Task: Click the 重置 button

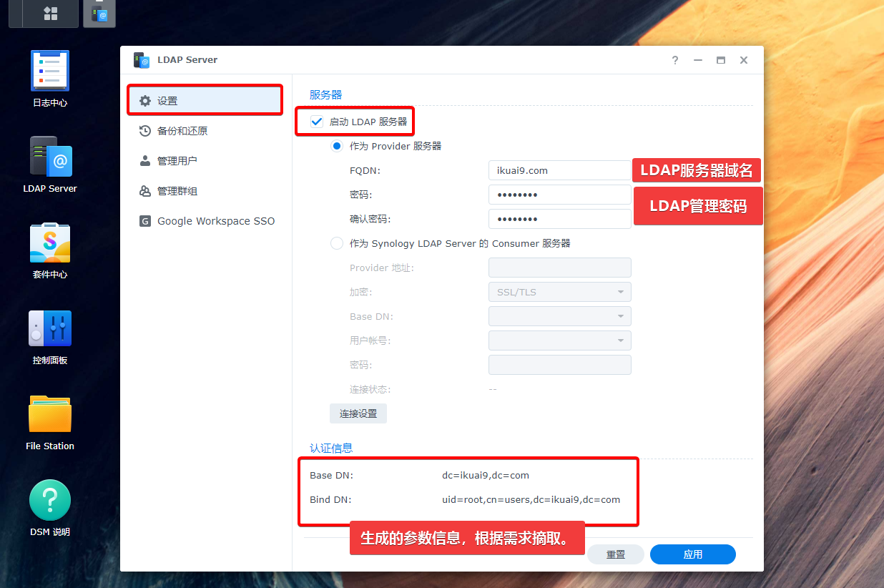Action: click(616, 554)
